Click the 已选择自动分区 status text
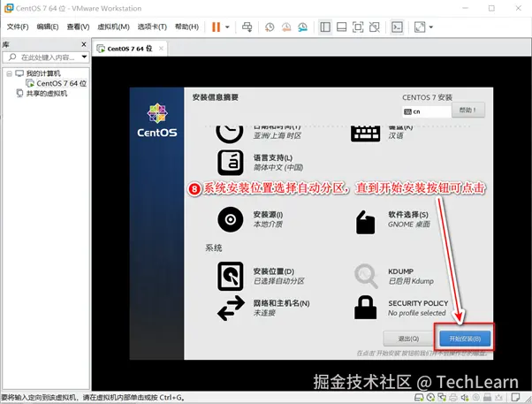 pyautogui.click(x=278, y=281)
